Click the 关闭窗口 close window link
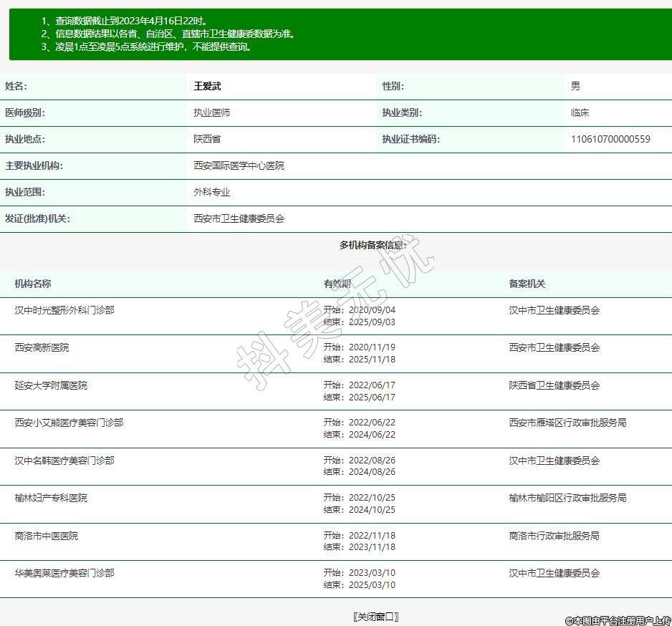The width and height of the screenshot is (672, 626). click(x=375, y=617)
